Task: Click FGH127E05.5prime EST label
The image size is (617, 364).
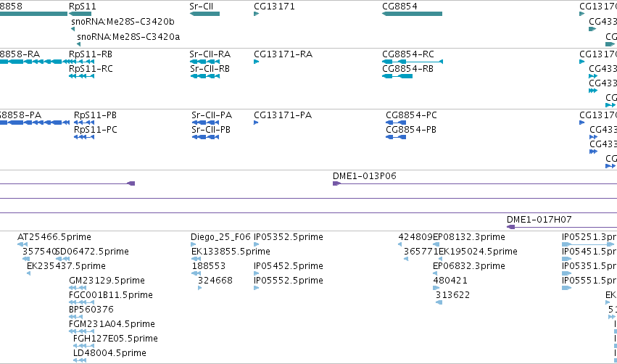Action: (x=116, y=339)
